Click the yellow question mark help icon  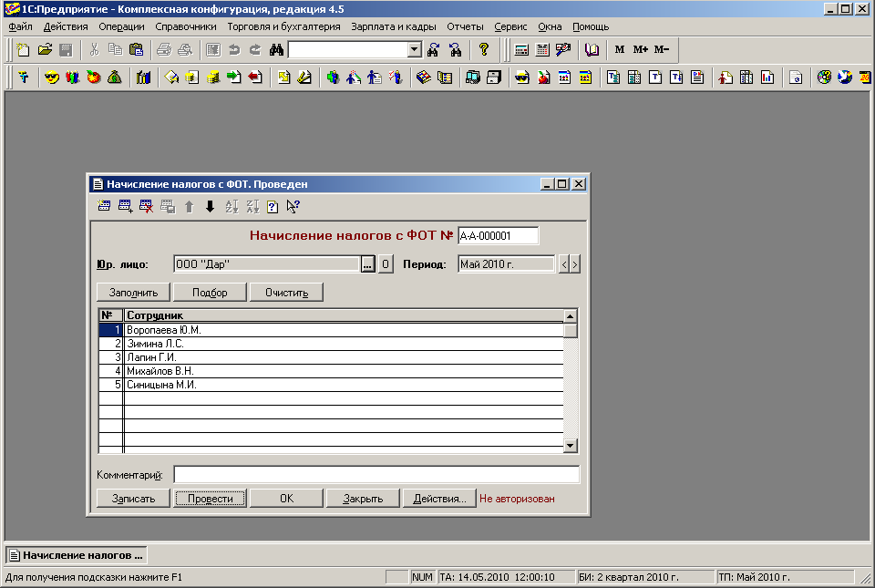click(x=484, y=49)
